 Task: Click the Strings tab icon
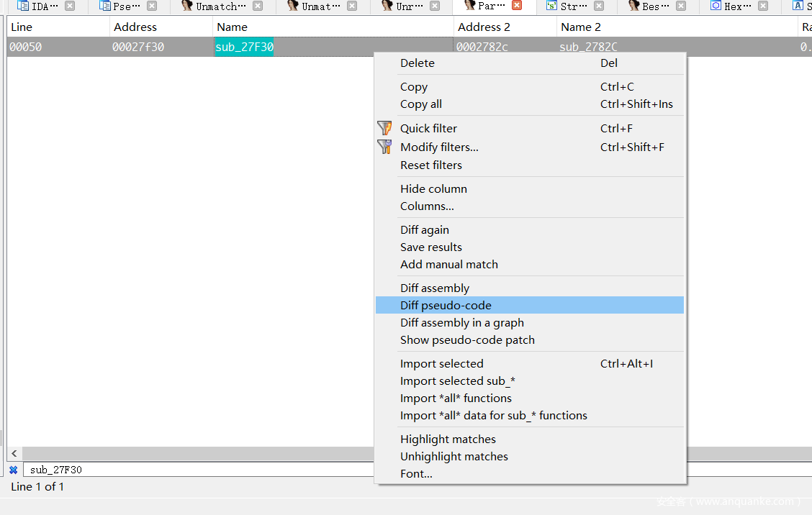(x=551, y=6)
